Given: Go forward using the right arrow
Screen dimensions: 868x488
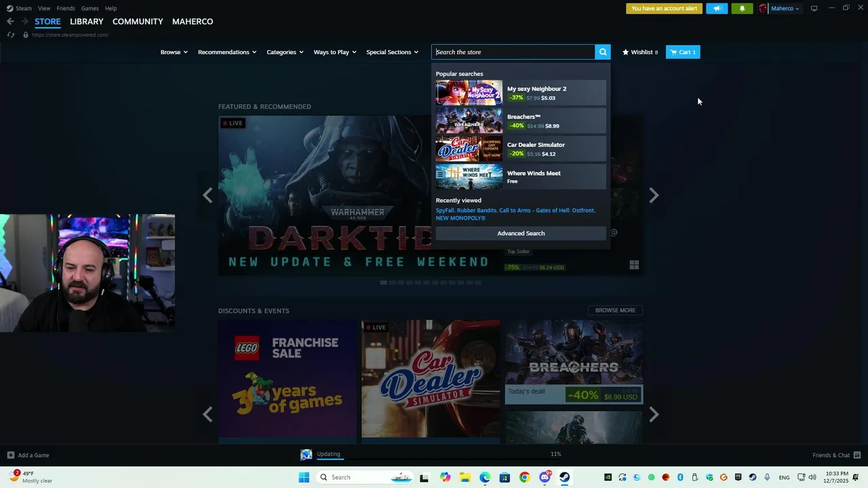Looking at the screenshot, I should tap(25, 22).
